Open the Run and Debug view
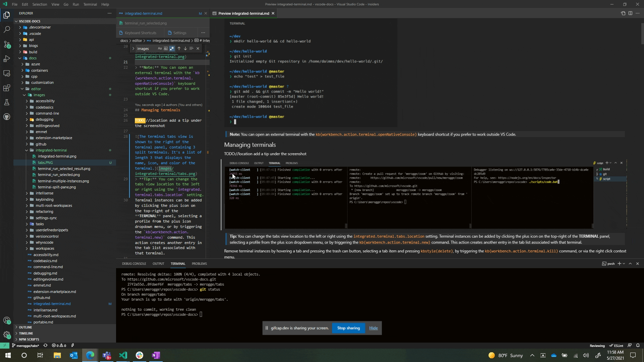The image size is (644, 362). click(7, 59)
